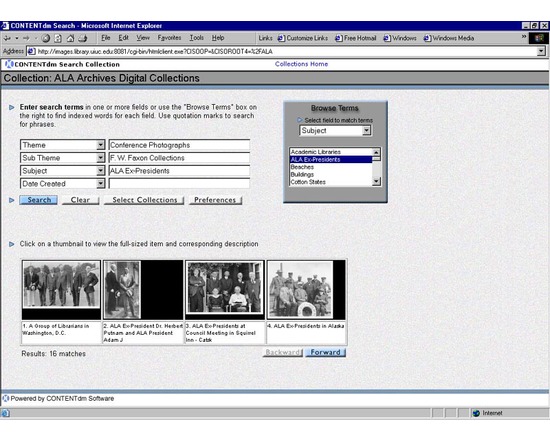Click the Internet zone globe icon
Viewport: 550px width, 440px height.
(476, 413)
